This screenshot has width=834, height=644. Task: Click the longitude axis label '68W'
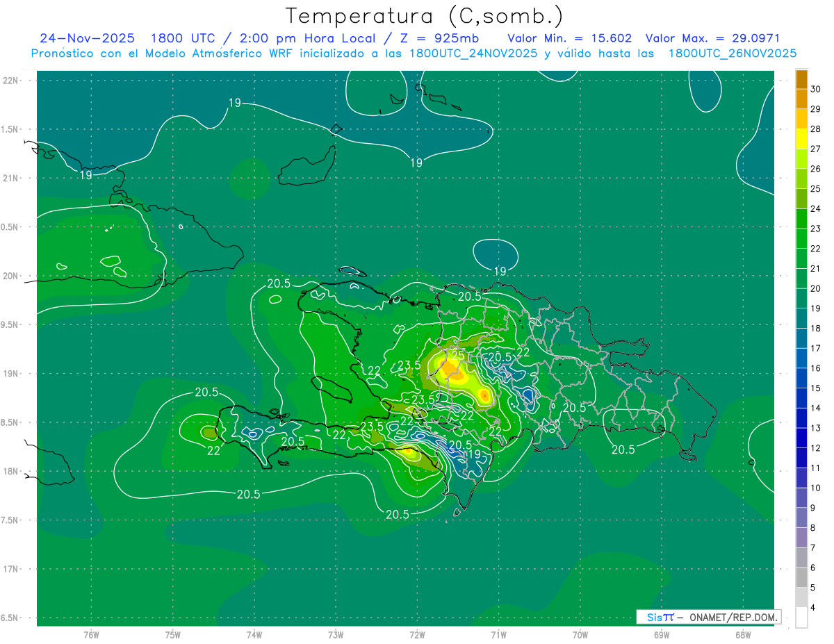point(743,635)
